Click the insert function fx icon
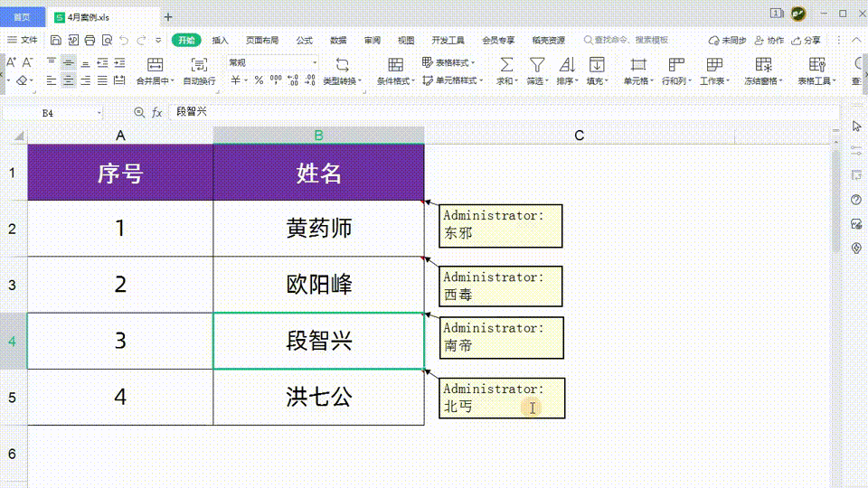 (x=156, y=112)
